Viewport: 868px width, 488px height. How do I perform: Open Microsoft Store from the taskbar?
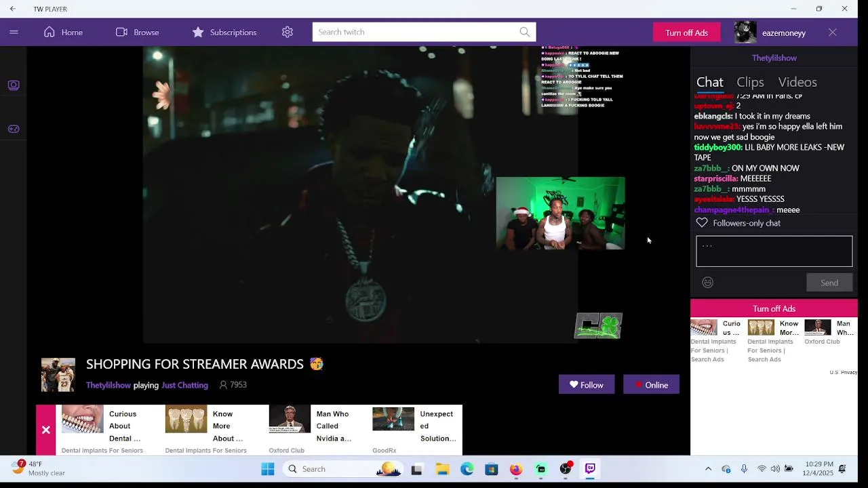[x=492, y=469]
